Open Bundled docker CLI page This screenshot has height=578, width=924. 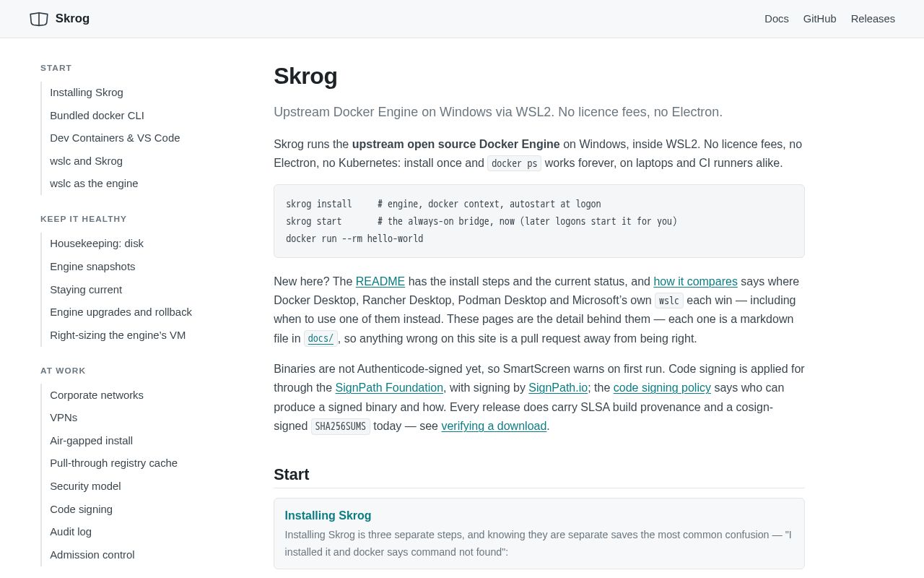click(x=97, y=116)
